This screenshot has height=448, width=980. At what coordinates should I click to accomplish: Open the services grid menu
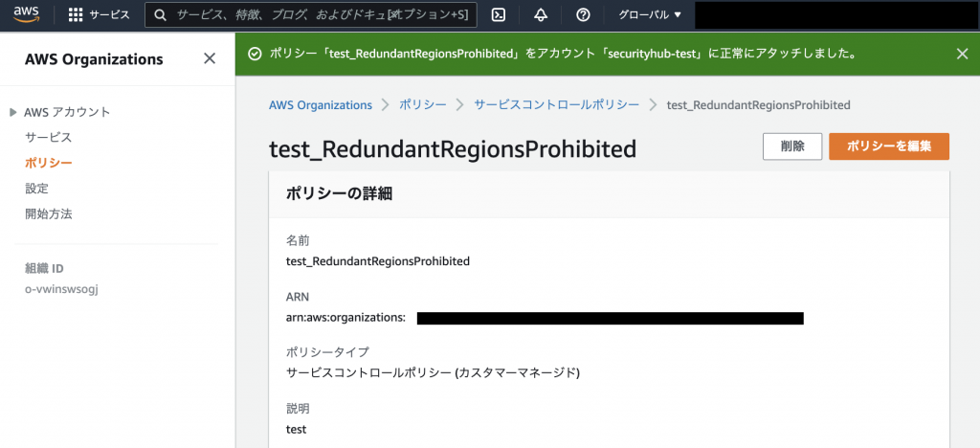tap(76, 15)
